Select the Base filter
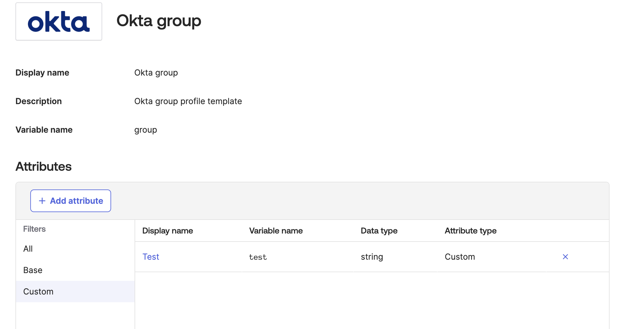644x329 pixels. click(33, 270)
